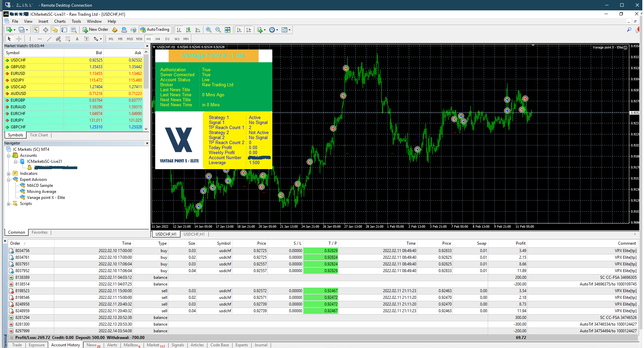Switch timeframe to MN
Image resolution: width=644 pixels, height=348 pixels.
(x=186, y=39)
